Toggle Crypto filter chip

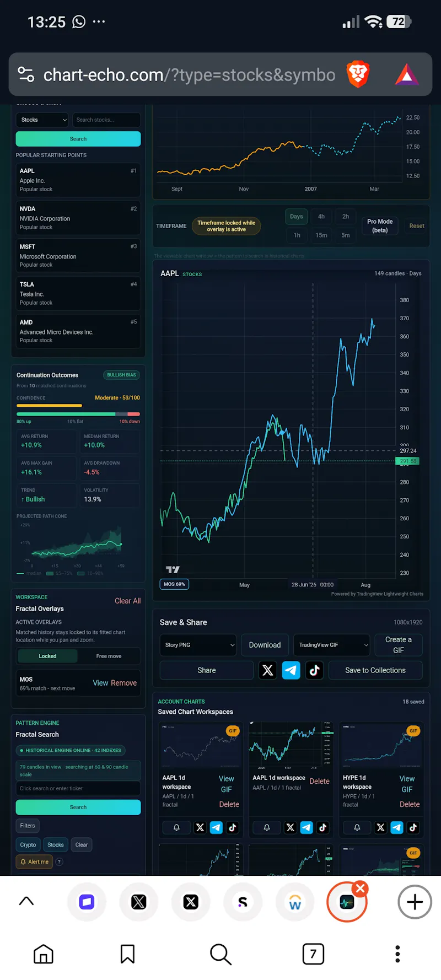(28, 844)
